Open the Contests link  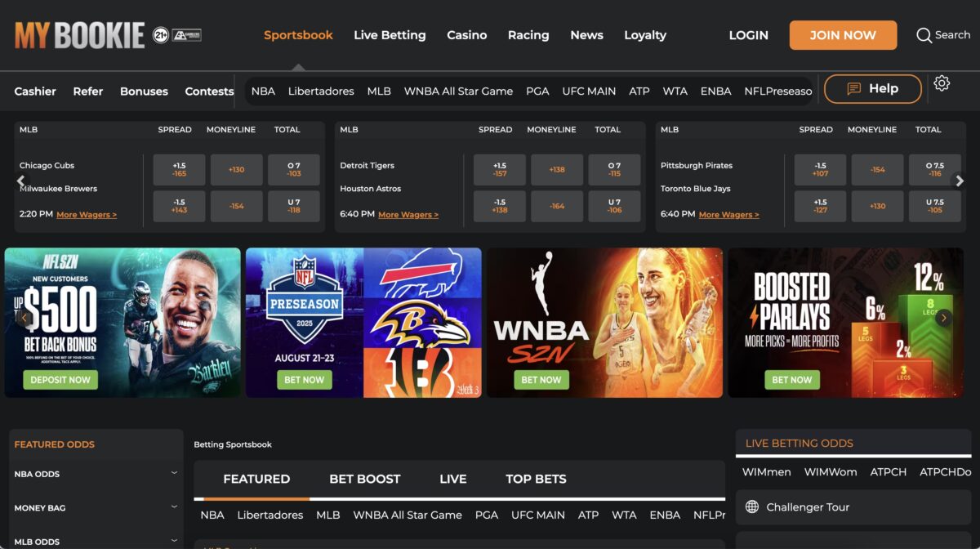click(209, 91)
